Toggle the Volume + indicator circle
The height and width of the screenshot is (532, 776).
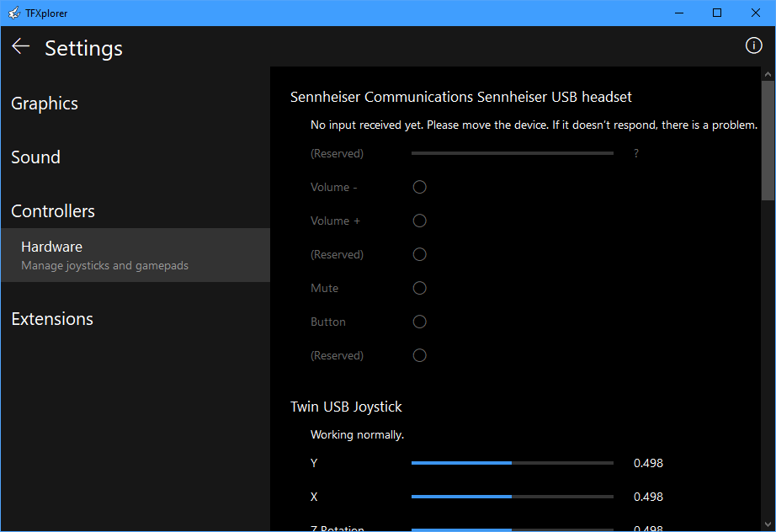[419, 221]
